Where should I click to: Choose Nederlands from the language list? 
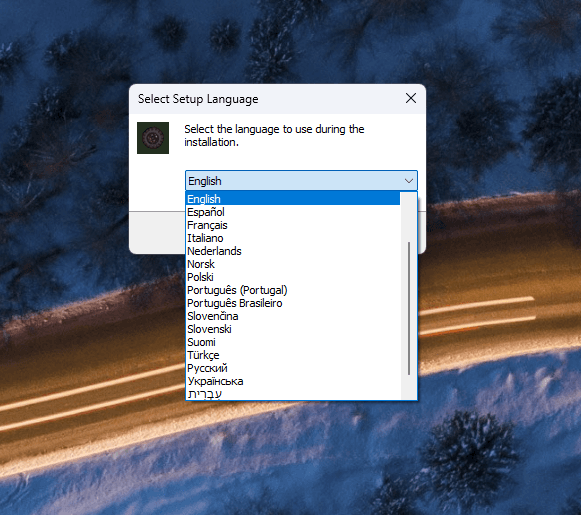pyautogui.click(x=293, y=251)
